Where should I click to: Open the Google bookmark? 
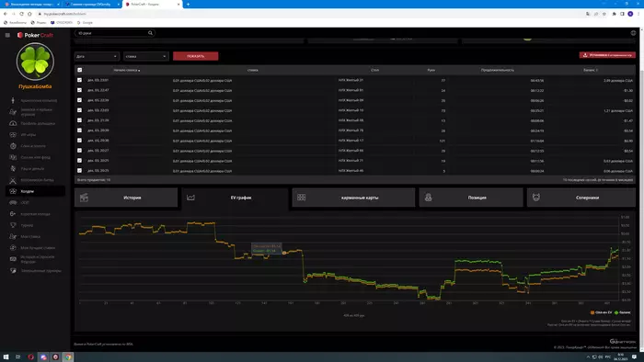pos(85,23)
